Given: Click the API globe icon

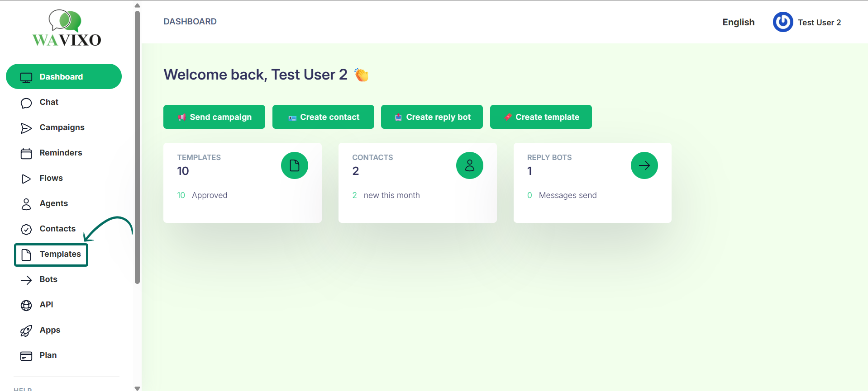Looking at the screenshot, I should click(26, 306).
